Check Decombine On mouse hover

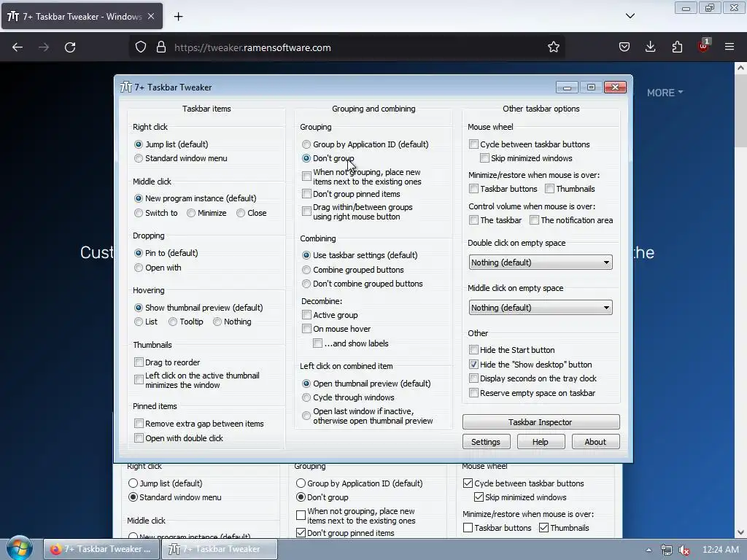tap(336, 329)
